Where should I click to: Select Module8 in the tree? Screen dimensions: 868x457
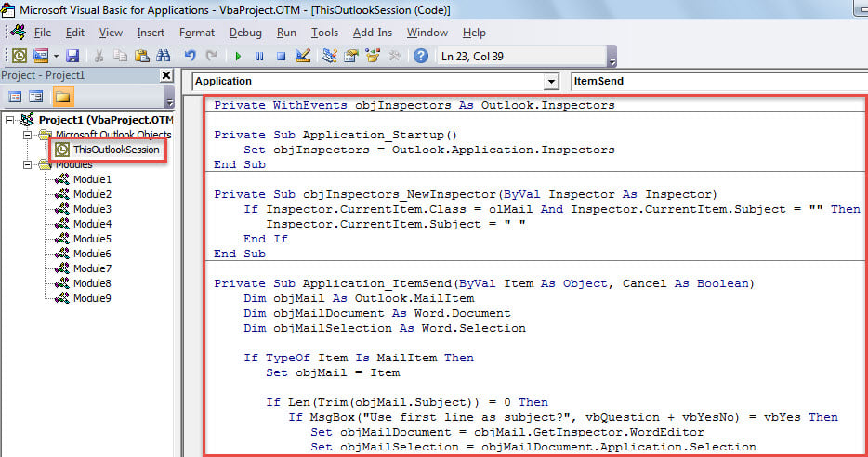(92, 283)
